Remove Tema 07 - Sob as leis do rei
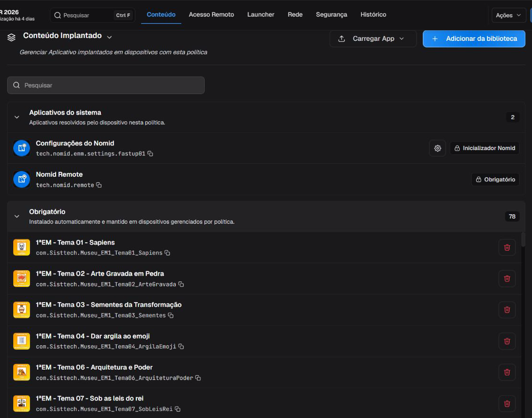Viewport: 532px width, 418px height. [x=507, y=403]
